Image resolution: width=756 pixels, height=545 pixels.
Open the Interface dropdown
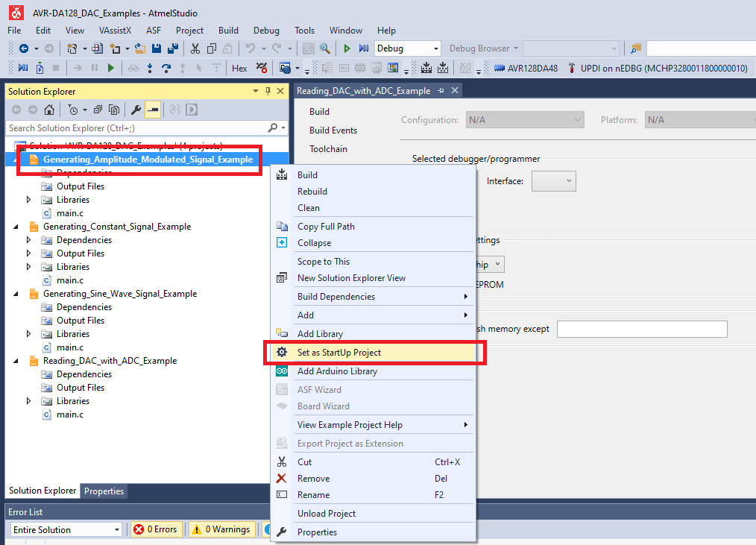pyautogui.click(x=553, y=181)
